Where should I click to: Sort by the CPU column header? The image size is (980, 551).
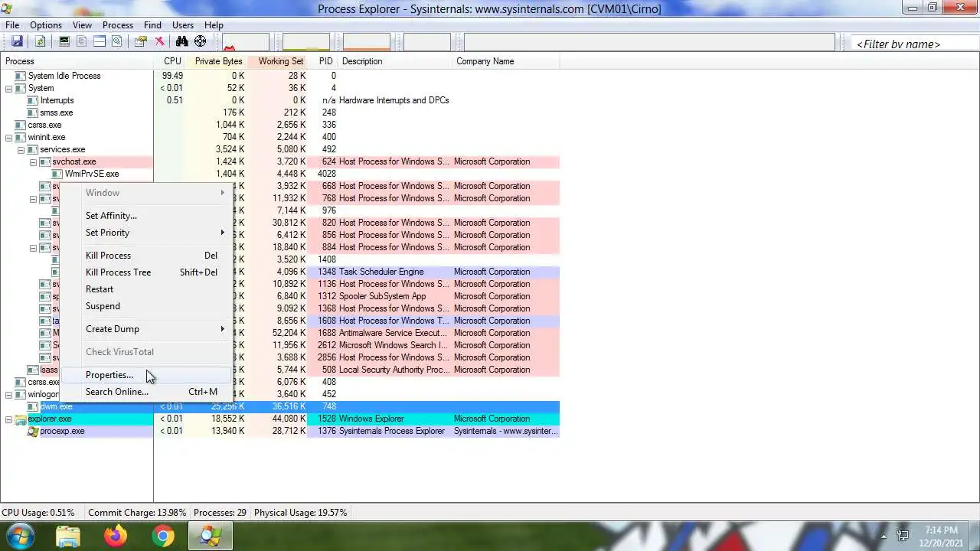coord(170,61)
